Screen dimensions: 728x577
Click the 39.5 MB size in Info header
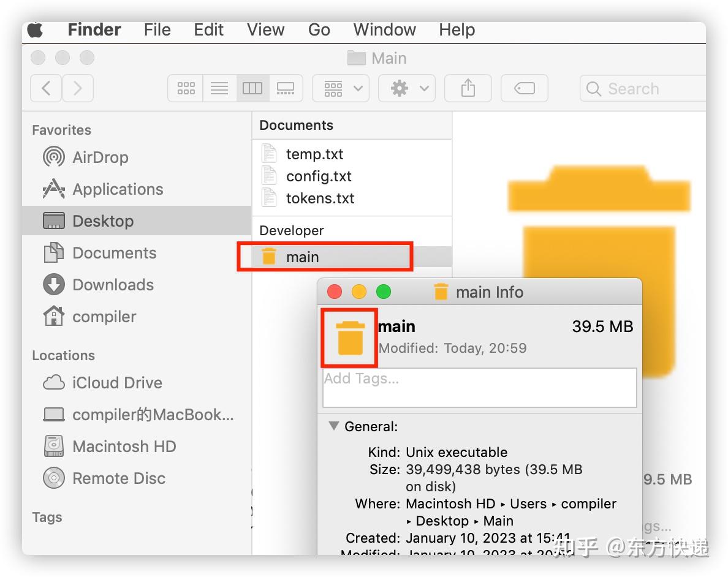click(602, 326)
